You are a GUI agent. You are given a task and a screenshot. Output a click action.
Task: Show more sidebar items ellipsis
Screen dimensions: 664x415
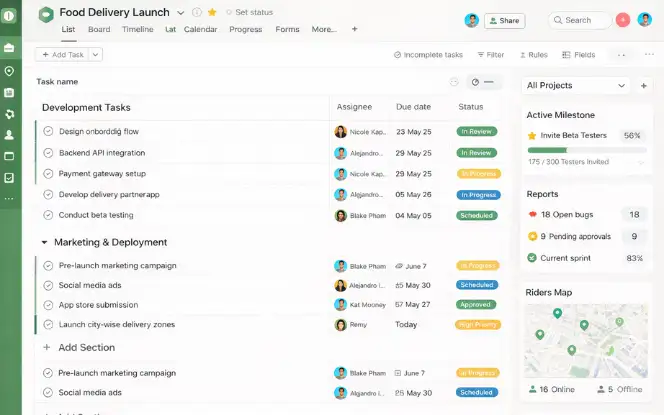tap(9, 198)
